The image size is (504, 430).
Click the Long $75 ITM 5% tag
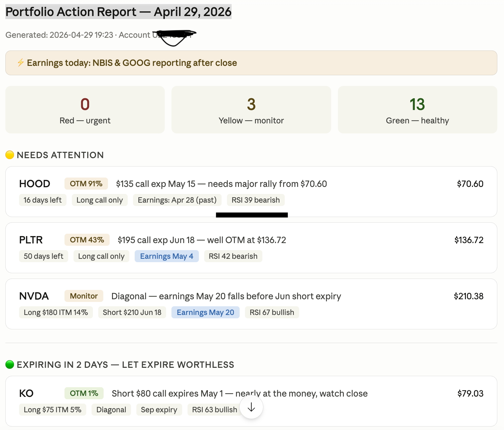point(52,410)
